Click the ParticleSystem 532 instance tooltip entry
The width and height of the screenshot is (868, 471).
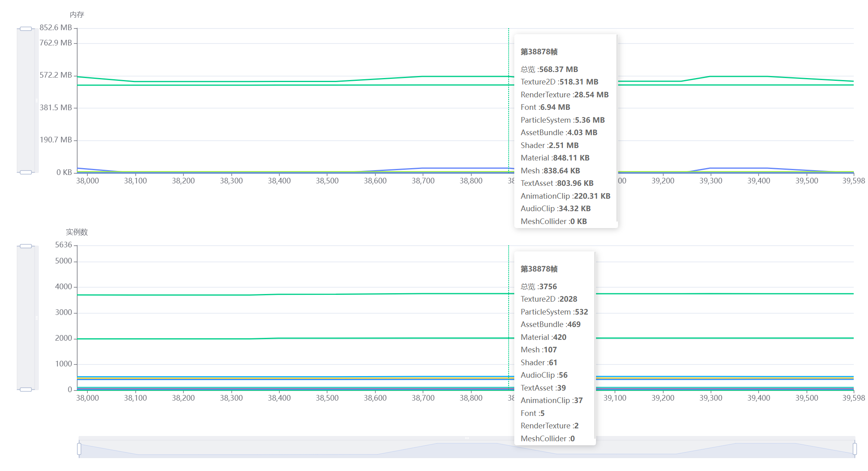554,312
